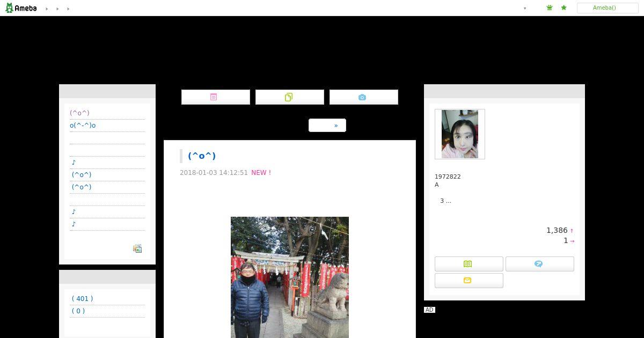Open the purple (^o^) recent entry link
The height and width of the screenshot is (338, 644).
tap(79, 113)
